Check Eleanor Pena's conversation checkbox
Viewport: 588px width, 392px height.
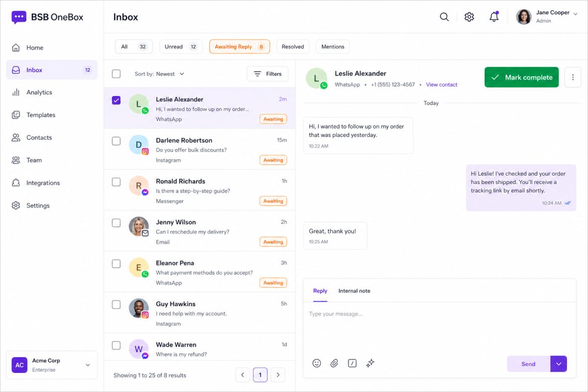(x=116, y=264)
